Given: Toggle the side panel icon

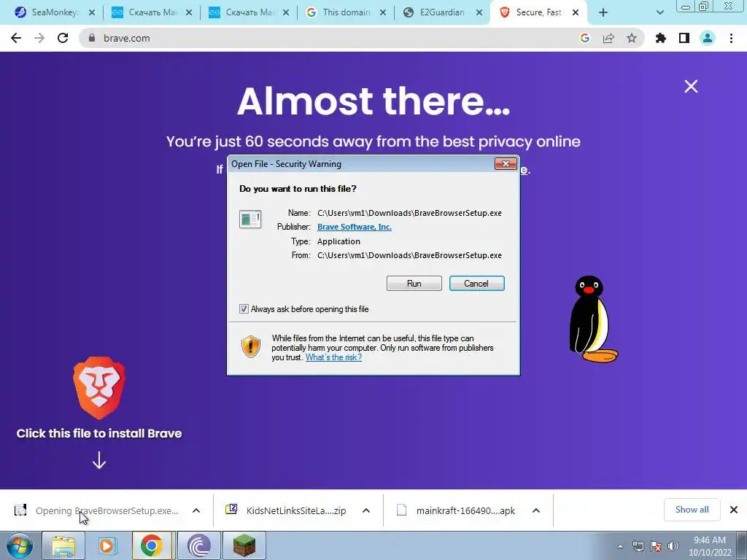Looking at the screenshot, I should click(684, 38).
